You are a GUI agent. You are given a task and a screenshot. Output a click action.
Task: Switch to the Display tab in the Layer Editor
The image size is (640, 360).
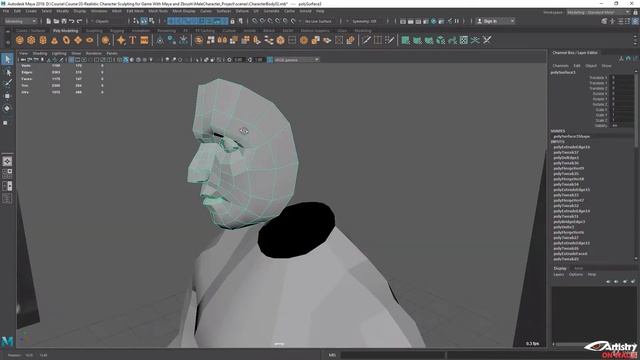[x=560, y=268]
